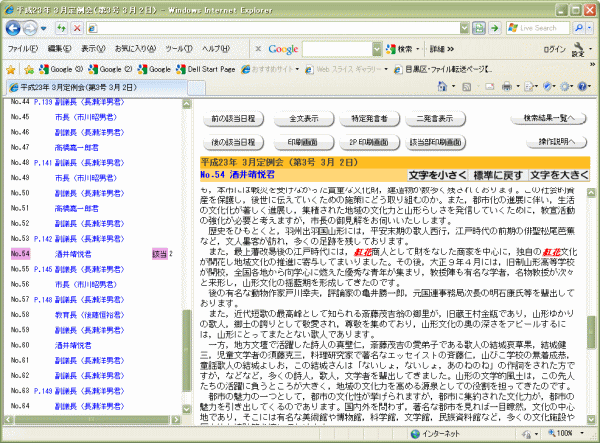600x443 pixels.
Task: Click the Favorites star icon
Action: [x=11, y=69]
